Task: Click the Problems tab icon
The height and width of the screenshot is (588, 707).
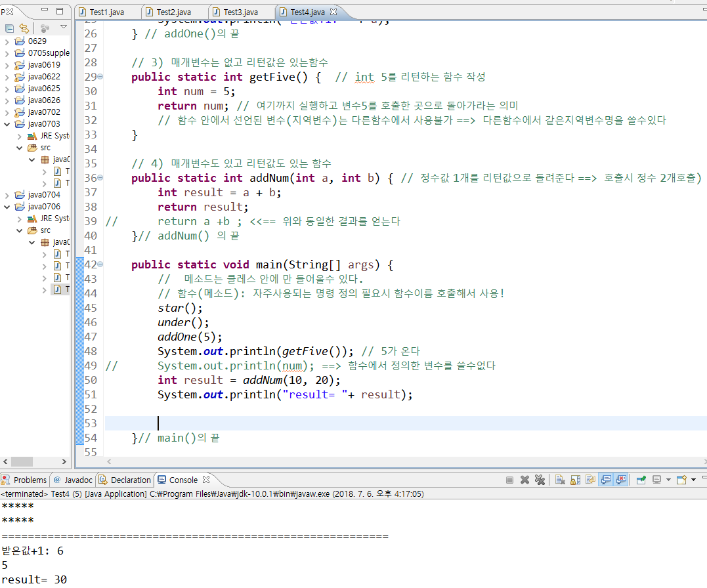Action: [x=6, y=480]
